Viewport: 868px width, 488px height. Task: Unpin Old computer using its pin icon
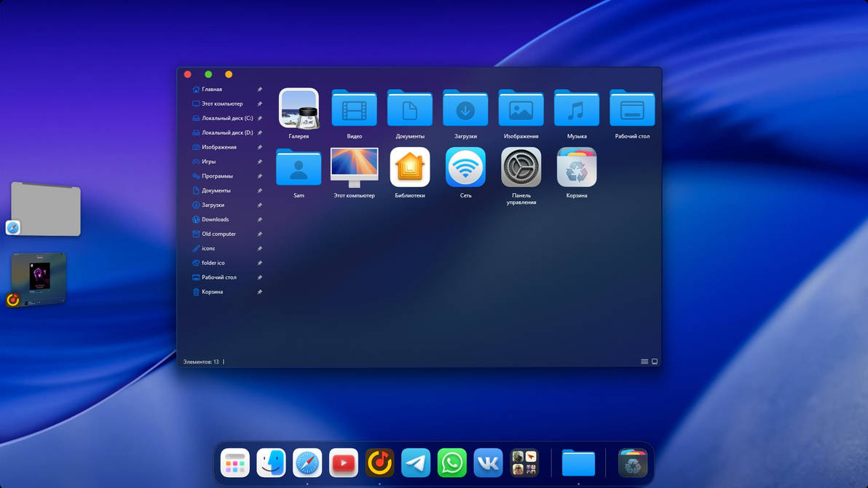[260, 234]
